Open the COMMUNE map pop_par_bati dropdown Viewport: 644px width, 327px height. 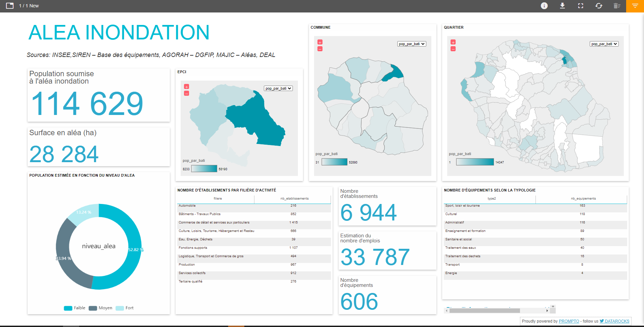coord(411,44)
